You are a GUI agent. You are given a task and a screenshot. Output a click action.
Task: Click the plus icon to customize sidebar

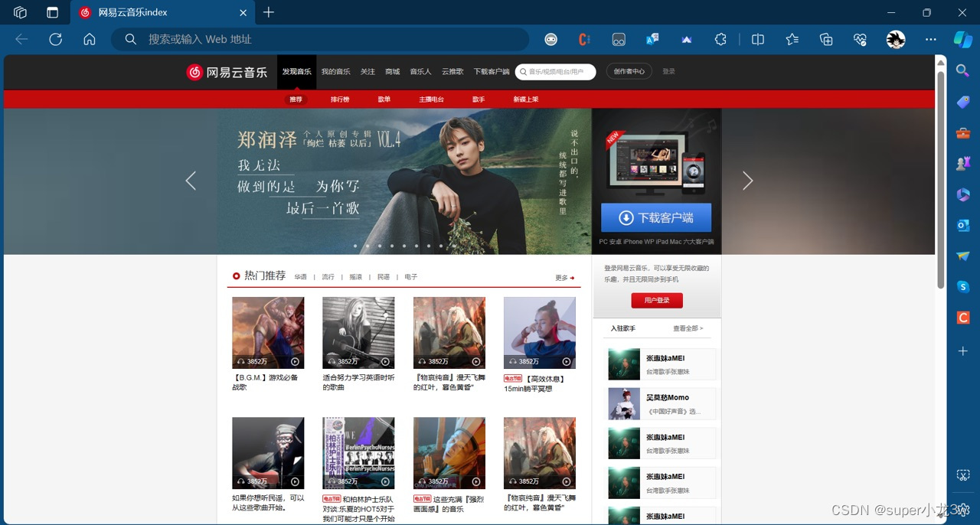[x=963, y=351]
